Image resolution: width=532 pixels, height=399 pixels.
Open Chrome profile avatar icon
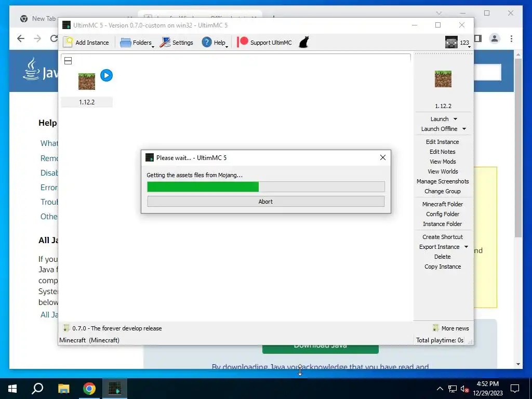coord(495,38)
